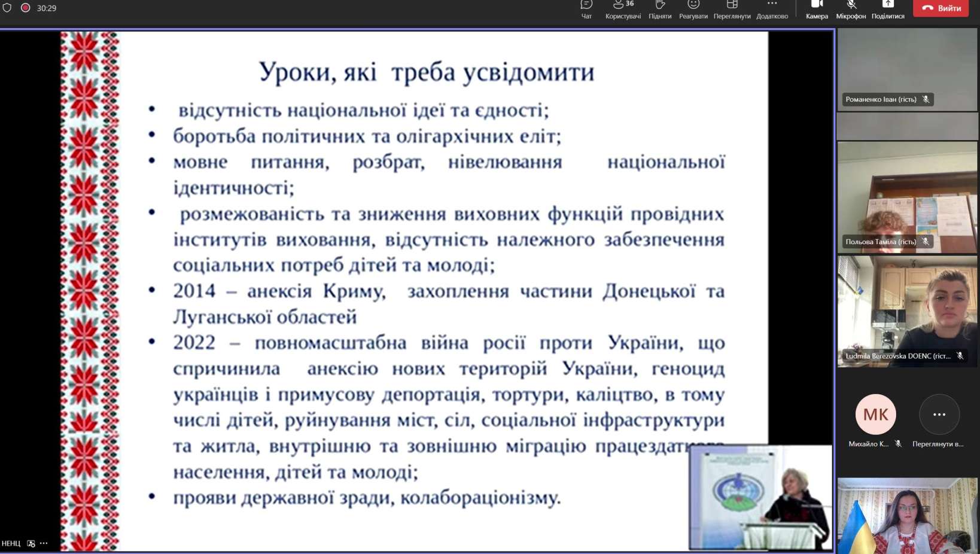Toggle the Мікрофон microphone mute
The image size is (980, 554).
click(851, 8)
